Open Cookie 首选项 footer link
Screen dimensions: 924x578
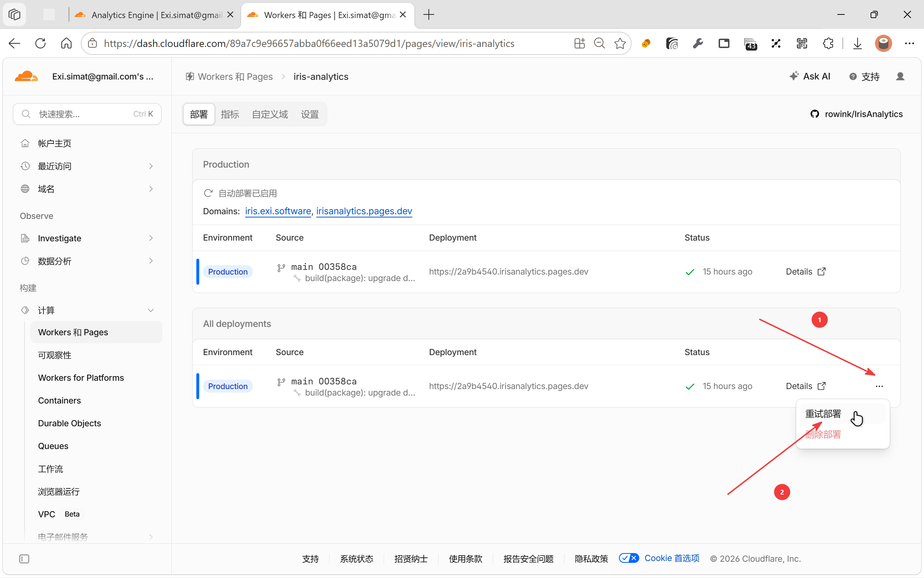672,558
